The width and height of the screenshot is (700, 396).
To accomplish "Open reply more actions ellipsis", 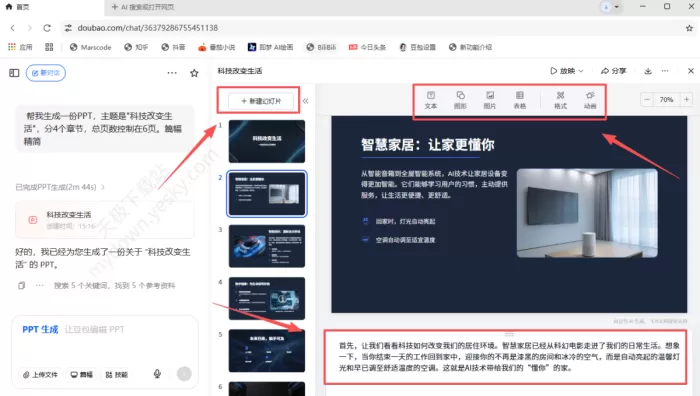I will [40, 285].
